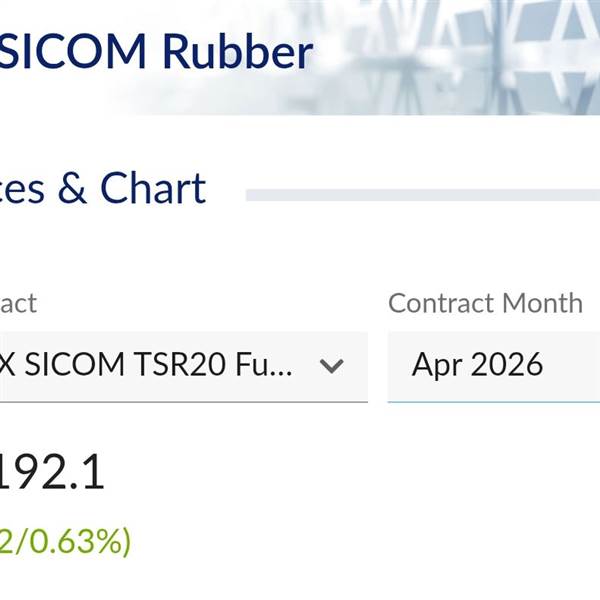Click the underline below the contract selector

click(180, 401)
